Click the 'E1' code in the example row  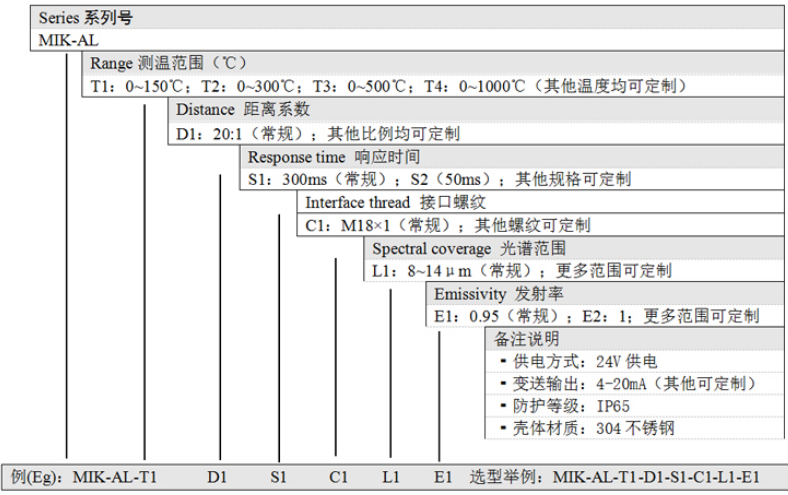click(443, 477)
